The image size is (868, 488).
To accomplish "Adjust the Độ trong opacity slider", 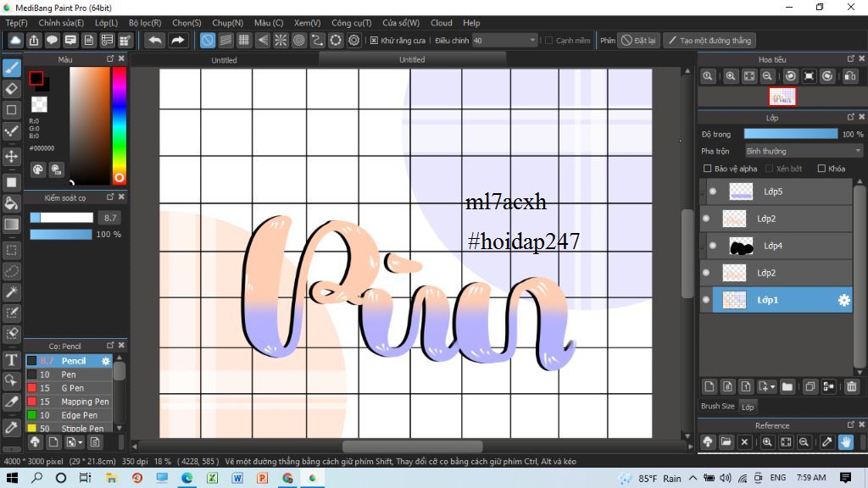I will click(x=791, y=134).
